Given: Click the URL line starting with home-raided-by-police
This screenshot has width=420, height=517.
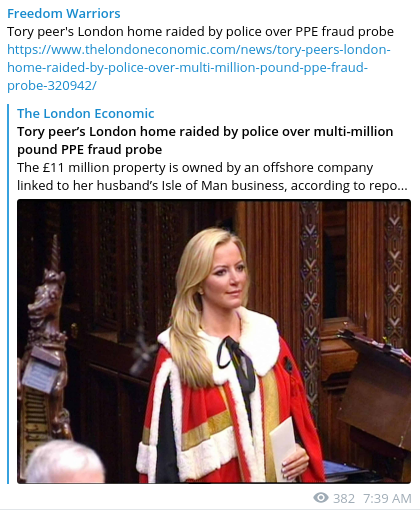Looking at the screenshot, I should pos(187,68).
